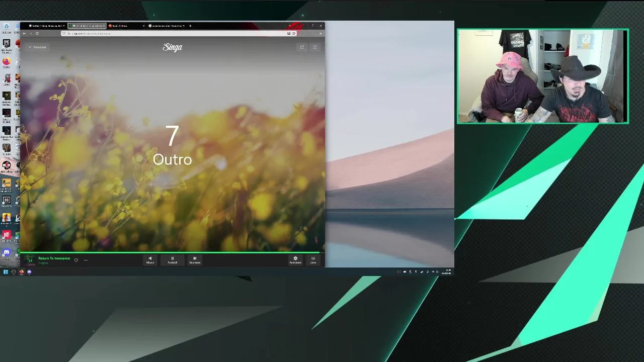Open the Asetukset settings gear
644x362 pixels.
295,260
